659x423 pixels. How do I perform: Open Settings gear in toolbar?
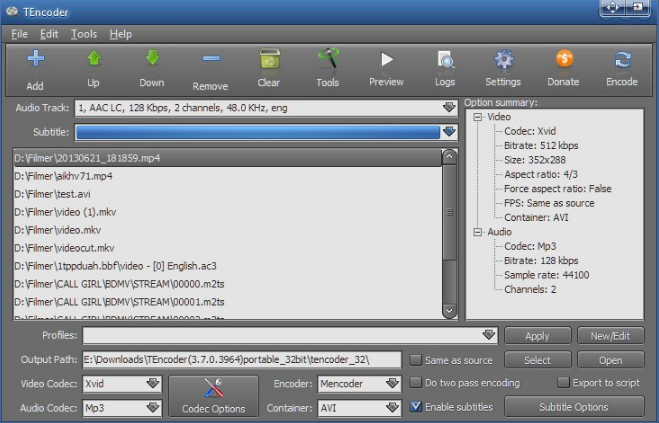coord(503,60)
